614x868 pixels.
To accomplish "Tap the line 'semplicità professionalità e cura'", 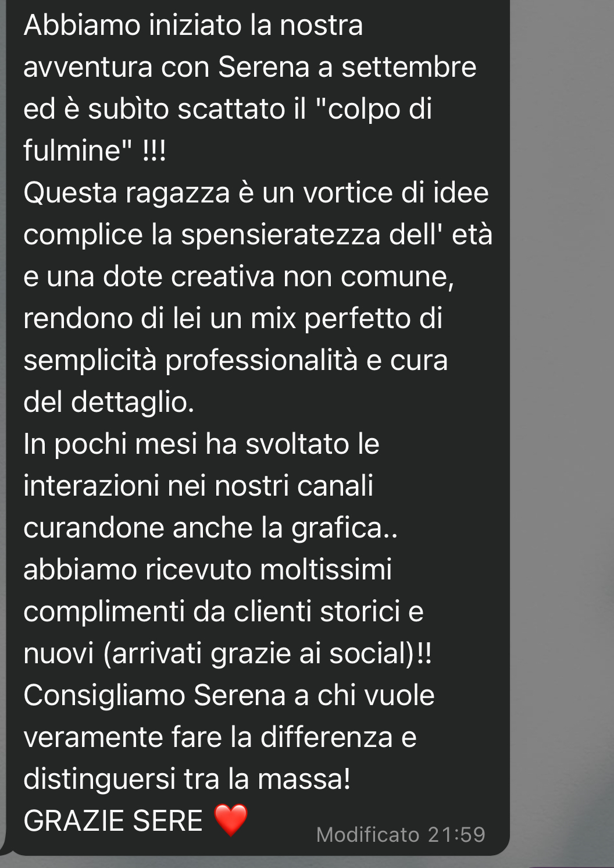I will click(x=235, y=360).
